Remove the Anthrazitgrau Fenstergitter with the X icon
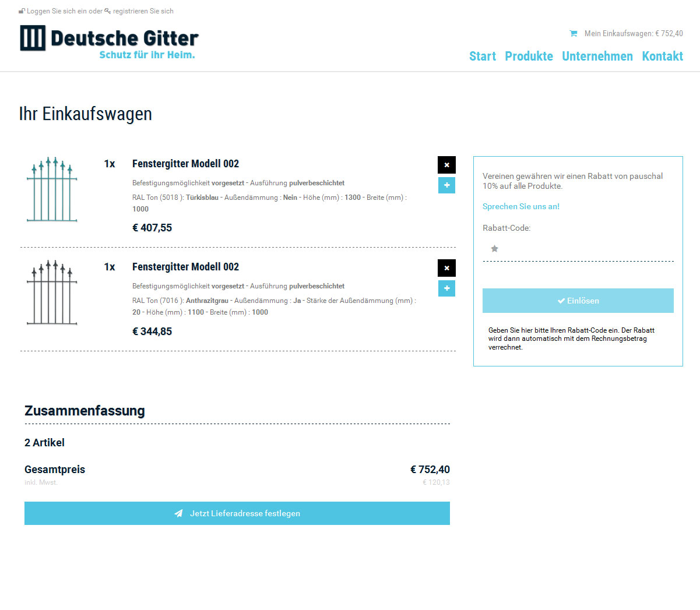Viewport: 700px width, 610px height. point(446,268)
